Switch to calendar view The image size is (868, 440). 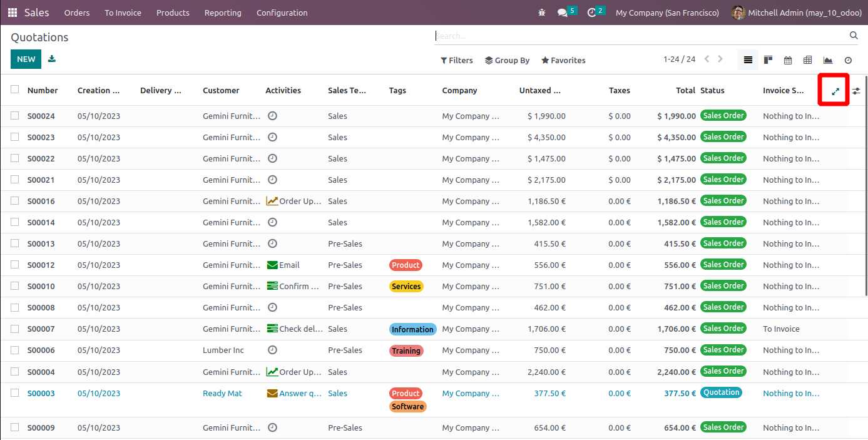[x=788, y=60]
